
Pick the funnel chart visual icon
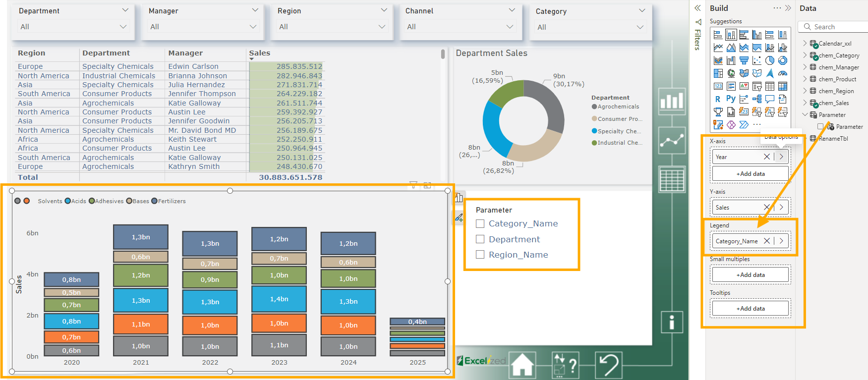744,60
